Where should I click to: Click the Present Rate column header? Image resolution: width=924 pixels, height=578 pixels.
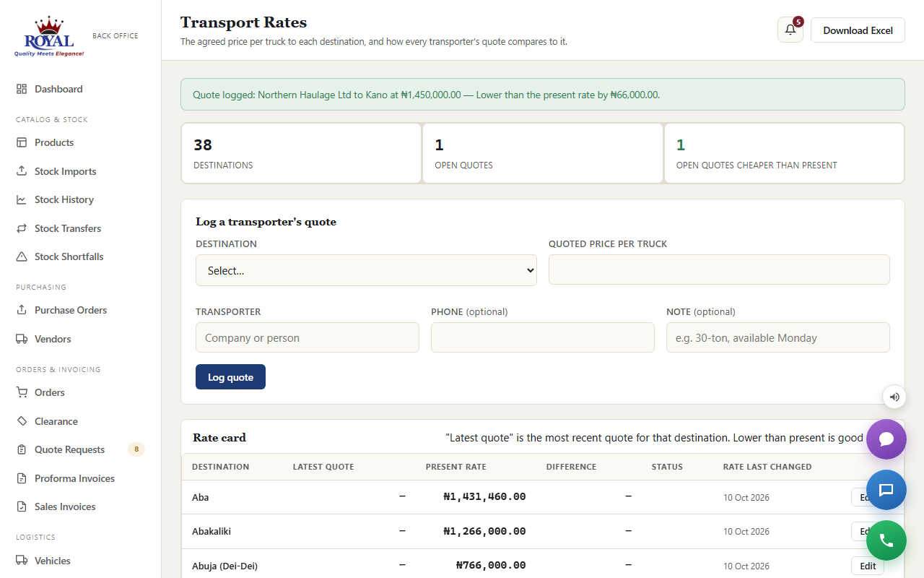coord(456,467)
